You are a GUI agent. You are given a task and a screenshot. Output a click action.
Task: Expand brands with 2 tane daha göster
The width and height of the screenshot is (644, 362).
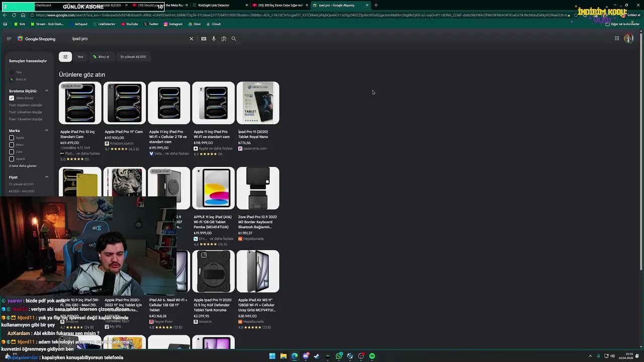click(23, 166)
